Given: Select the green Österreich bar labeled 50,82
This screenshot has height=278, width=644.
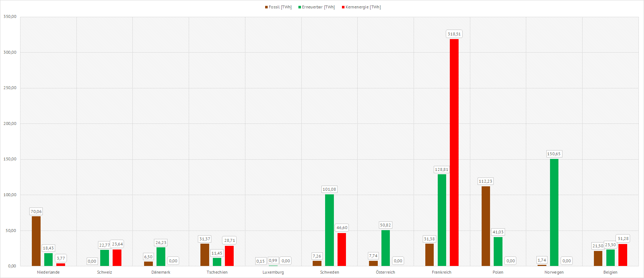Looking at the screenshot, I should click(x=385, y=248).
